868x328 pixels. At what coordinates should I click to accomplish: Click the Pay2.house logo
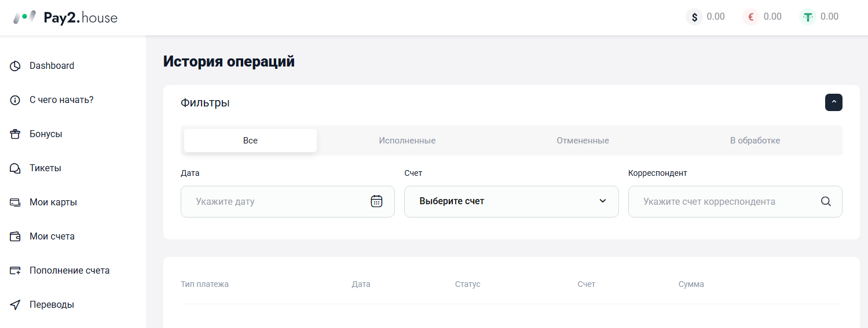[x=65, y=17]
